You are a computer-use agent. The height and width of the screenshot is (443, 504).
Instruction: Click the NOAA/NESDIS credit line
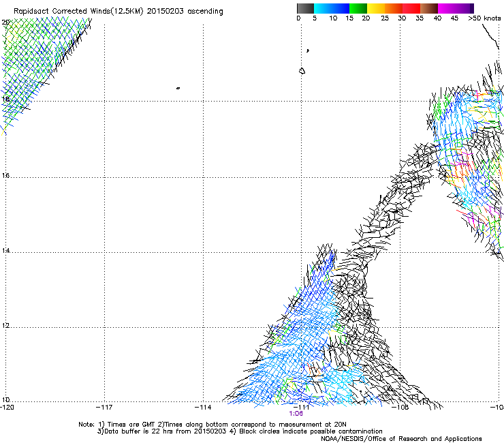(x=401, y=439)
